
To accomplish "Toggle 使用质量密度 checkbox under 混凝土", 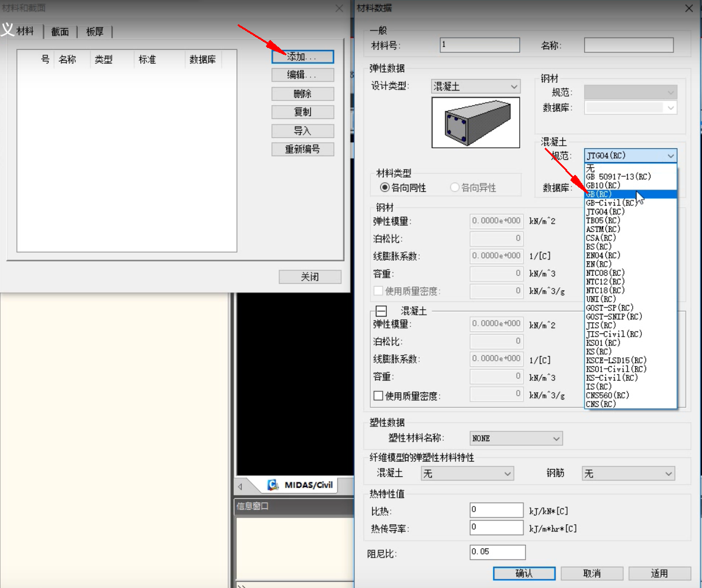I will pos(378,396).
